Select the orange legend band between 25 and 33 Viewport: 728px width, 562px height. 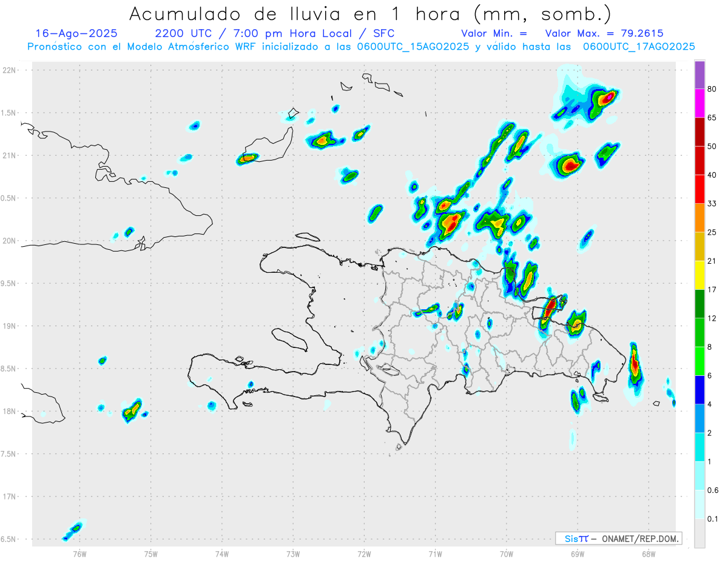[x=699, y=218]
